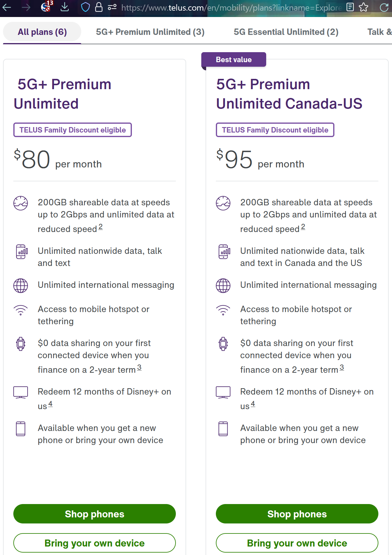392x555 pixels.
Task: Click the site permissions icon in address bar
Action: (x=112, y=7)
